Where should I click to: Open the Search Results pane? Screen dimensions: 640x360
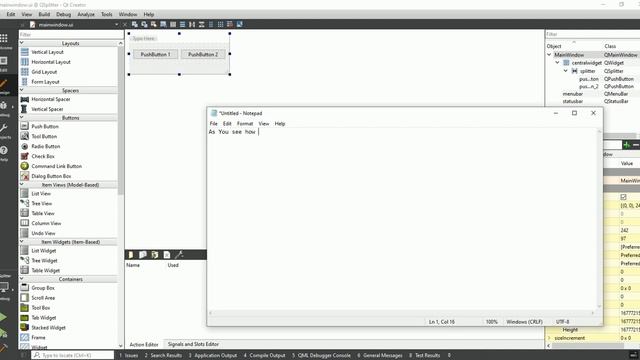coord(163,356)
